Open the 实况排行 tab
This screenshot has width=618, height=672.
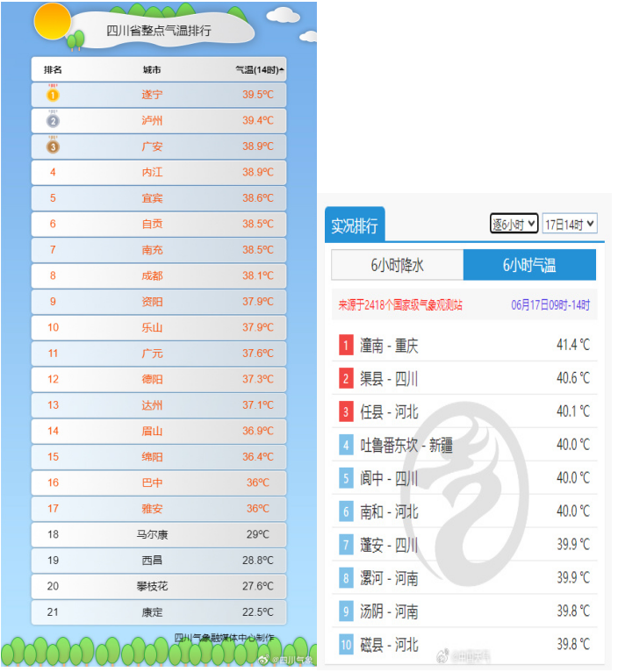355,226
